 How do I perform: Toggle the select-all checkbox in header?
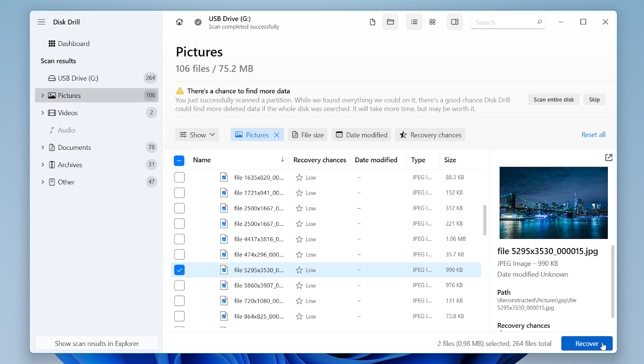179,160
